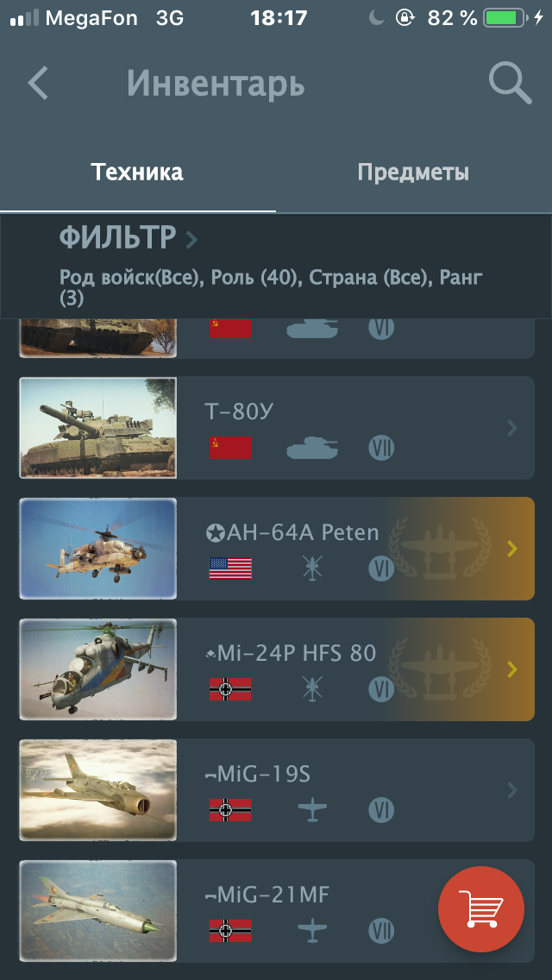
Task: Open Т-80У details via right chevron
Action: [x=512, y=428]
